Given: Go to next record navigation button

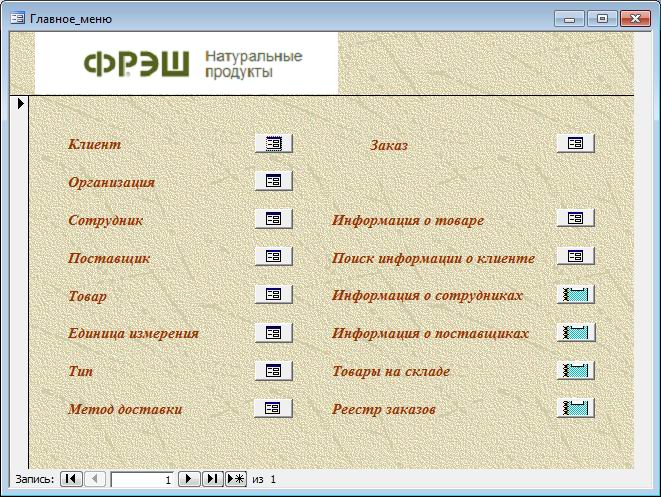Looking at the screenshot, I should [190, 480].
